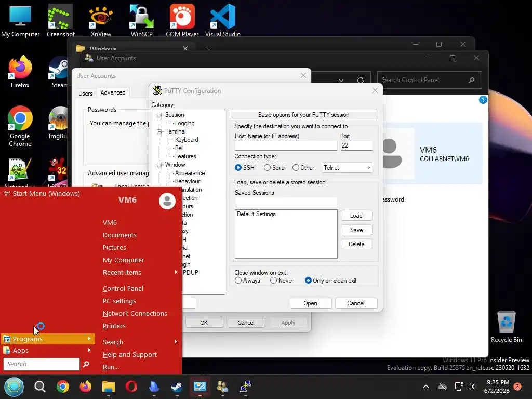Image resolution: width=532 pixels, height=399 pixels.
Task: Switch to Advanced tab in User Accounts
Action: click(113, 92)
